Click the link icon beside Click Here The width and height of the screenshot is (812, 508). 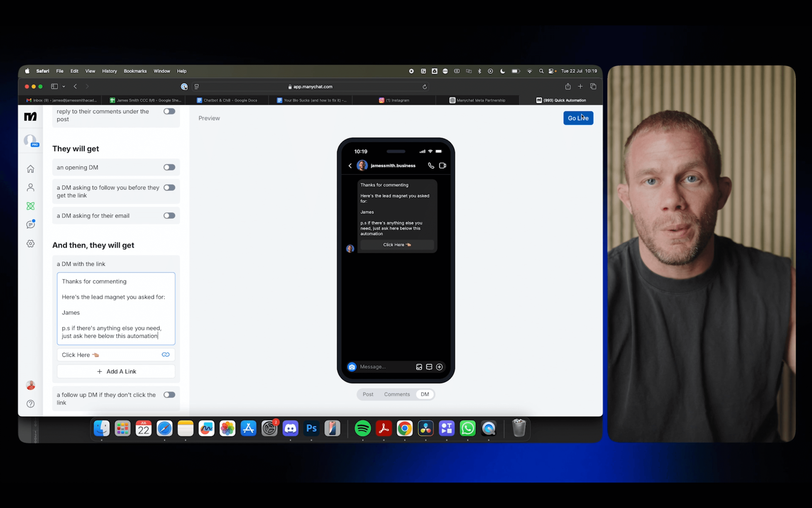(x=165, y=354)
